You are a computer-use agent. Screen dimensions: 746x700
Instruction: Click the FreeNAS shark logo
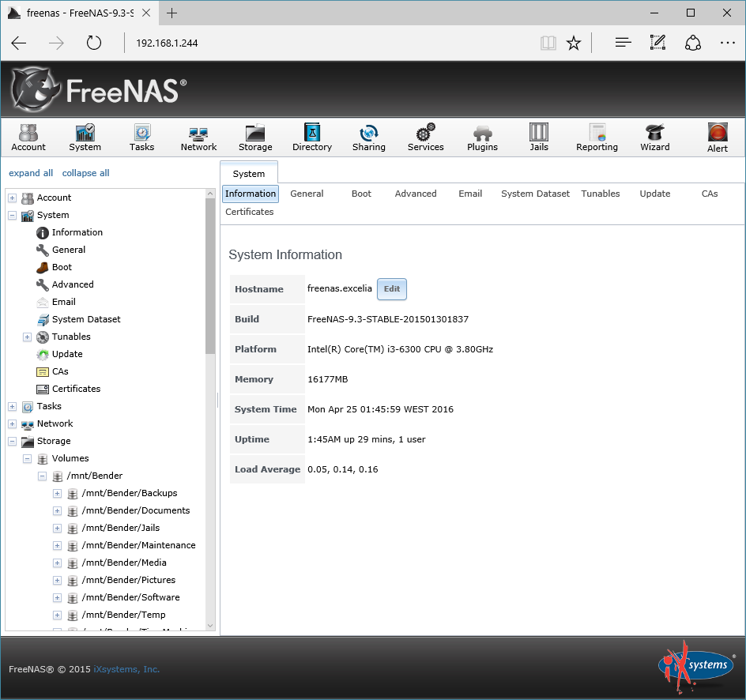[36, 89]
